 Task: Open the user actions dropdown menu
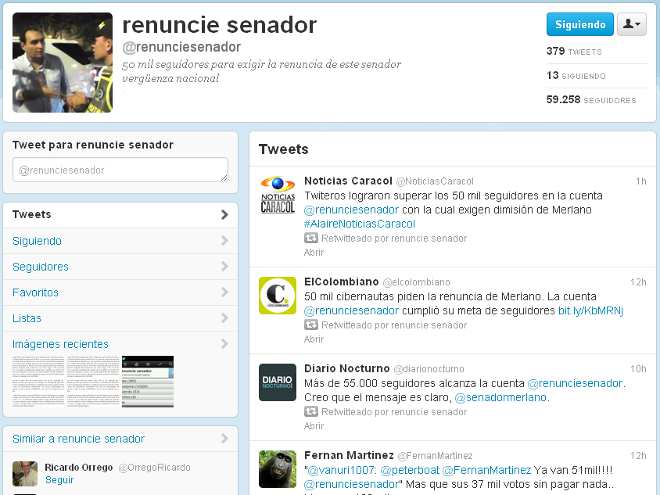tap(632, 25)
